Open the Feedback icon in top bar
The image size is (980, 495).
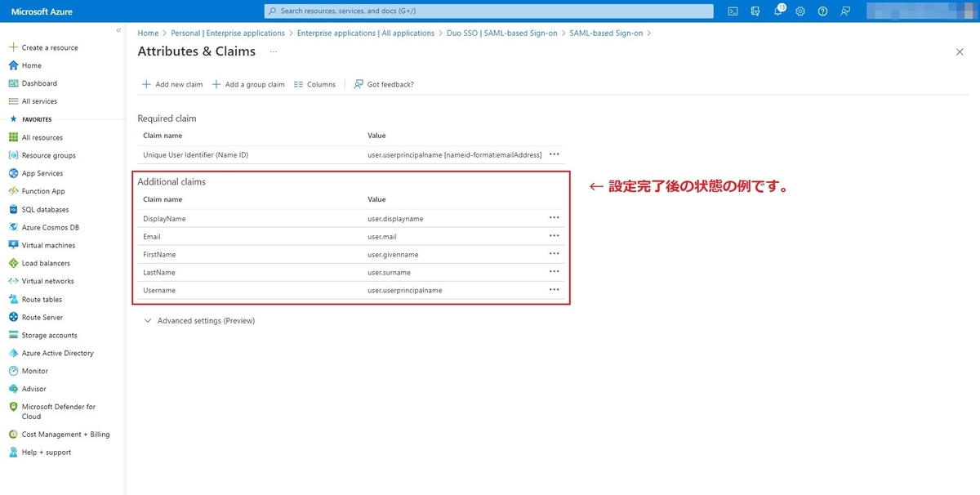pyautogui.click(x=845, y=11)
